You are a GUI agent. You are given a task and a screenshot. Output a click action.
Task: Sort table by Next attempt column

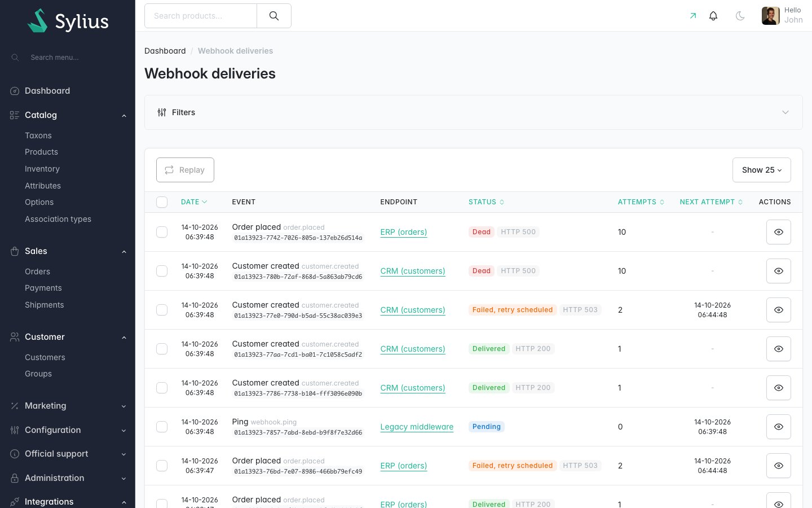click(x=711, y=202)
